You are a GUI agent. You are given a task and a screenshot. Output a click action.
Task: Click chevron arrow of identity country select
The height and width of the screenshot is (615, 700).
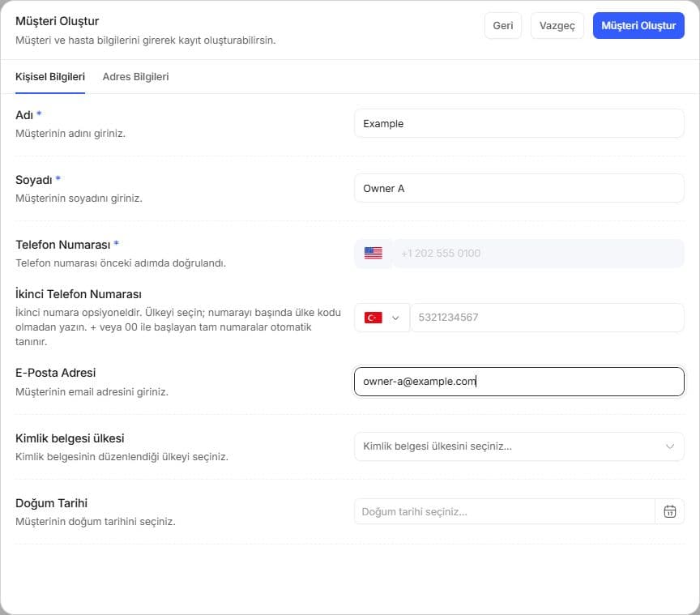point(670,446)
